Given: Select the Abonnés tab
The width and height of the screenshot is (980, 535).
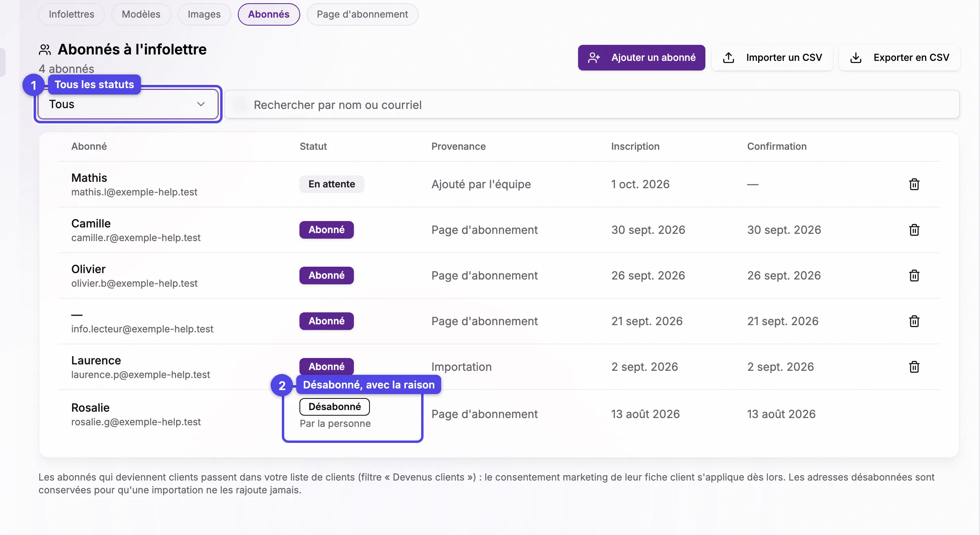Looking at the screenshot, I should [x=269, y=14].
